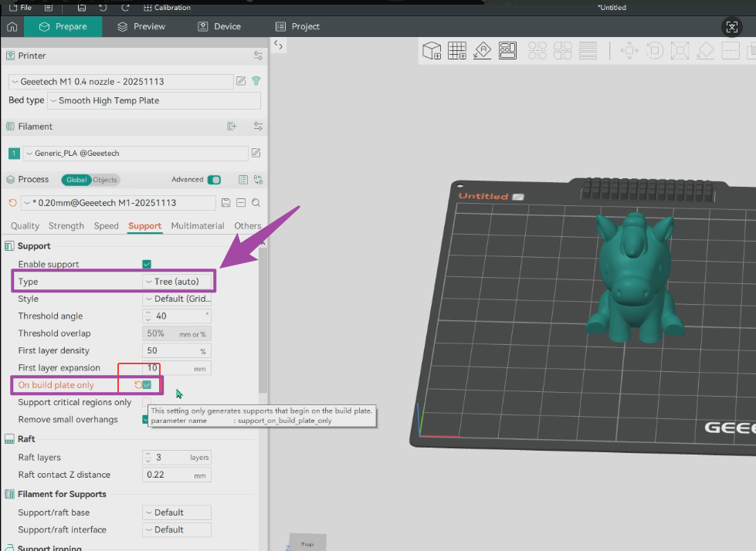The width and height of the screenshot is (756, 551).
Task: Open the Bed type dropdown
Action: click(154, 101)
